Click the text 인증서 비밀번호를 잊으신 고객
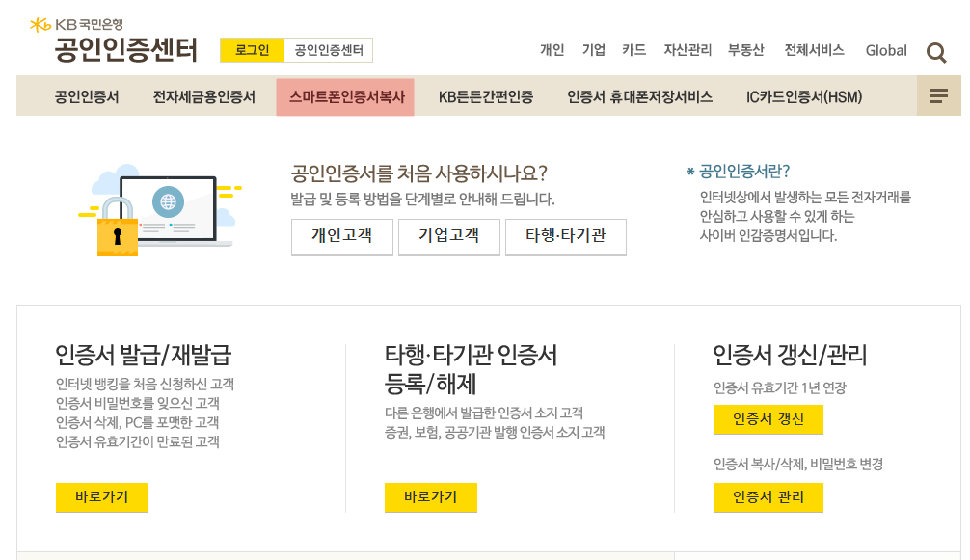Image resolution: width=970 pixels, height=560 pixels. click(x=137, y=403)
